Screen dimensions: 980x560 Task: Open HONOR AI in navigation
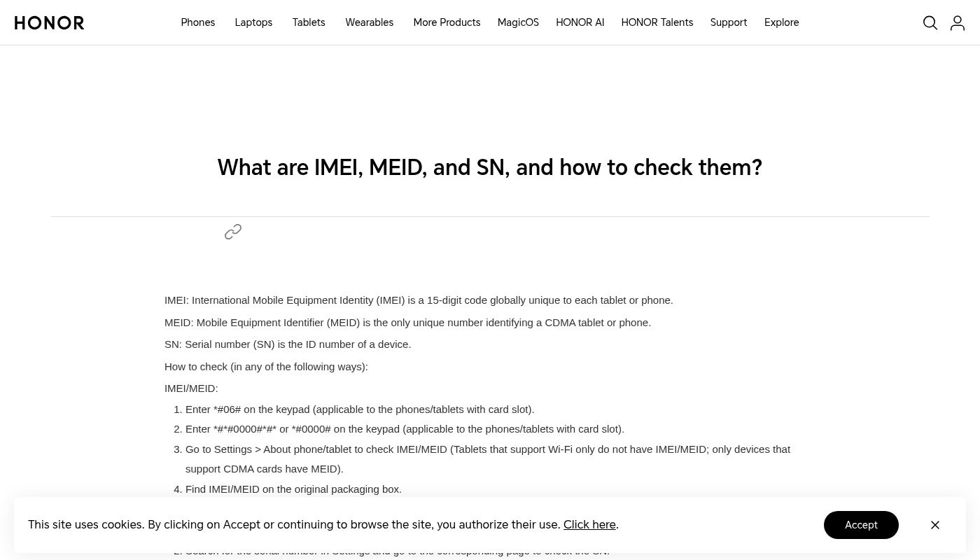580,22
